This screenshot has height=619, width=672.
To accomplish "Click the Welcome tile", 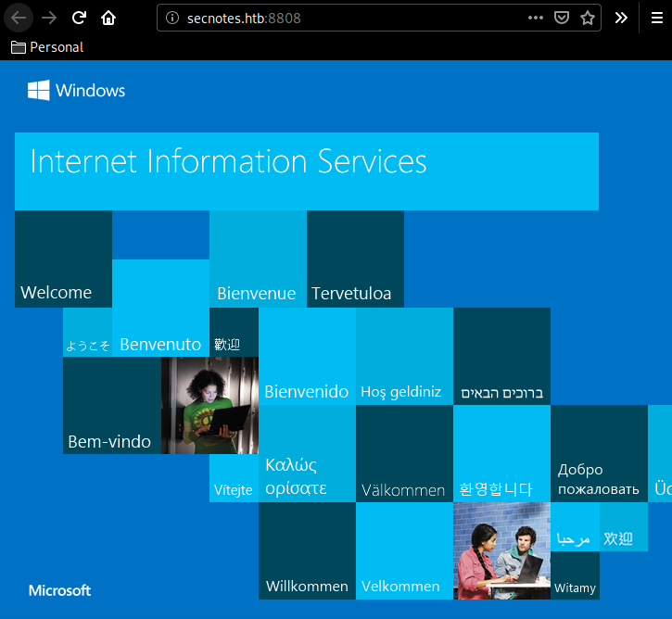I will [63, 259].
